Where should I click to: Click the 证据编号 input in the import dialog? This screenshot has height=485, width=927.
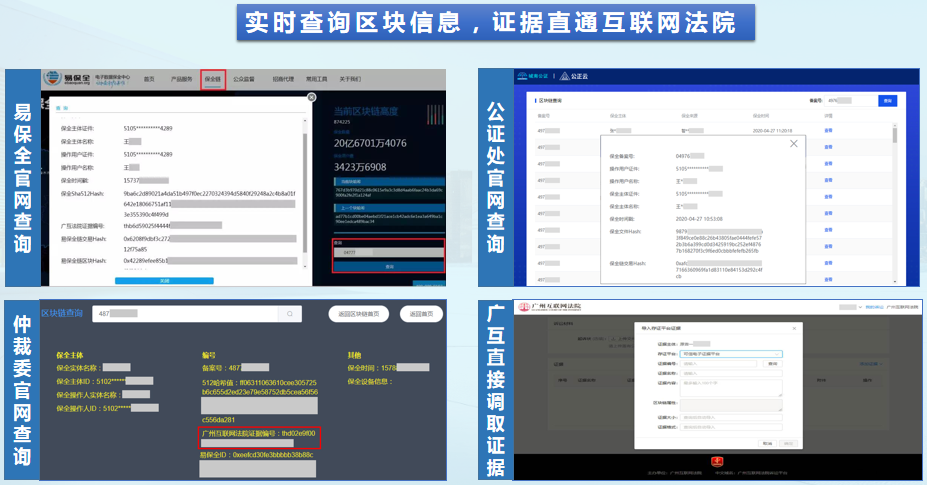click(x=718, y=364)
